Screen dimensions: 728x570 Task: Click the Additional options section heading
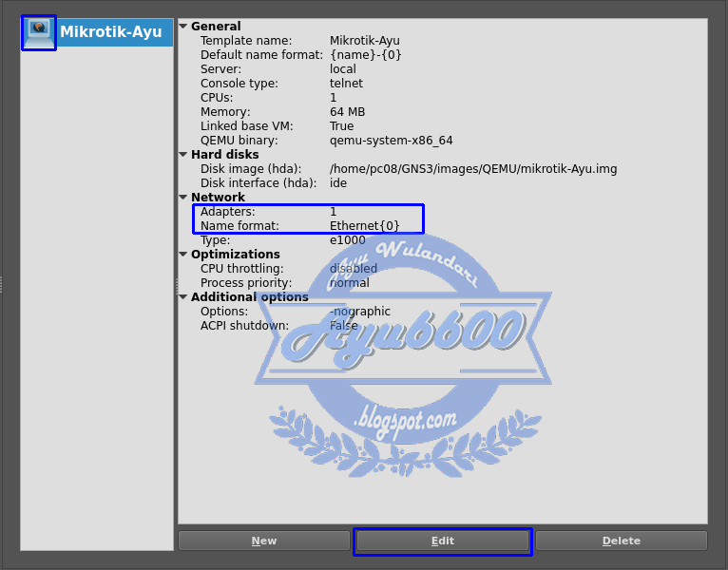(250, 297)
